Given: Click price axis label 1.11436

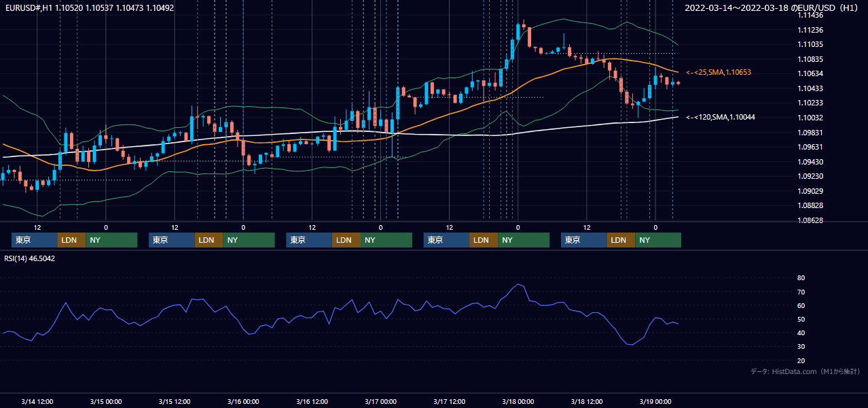Looking at the screenshot, I should [810, 15].
